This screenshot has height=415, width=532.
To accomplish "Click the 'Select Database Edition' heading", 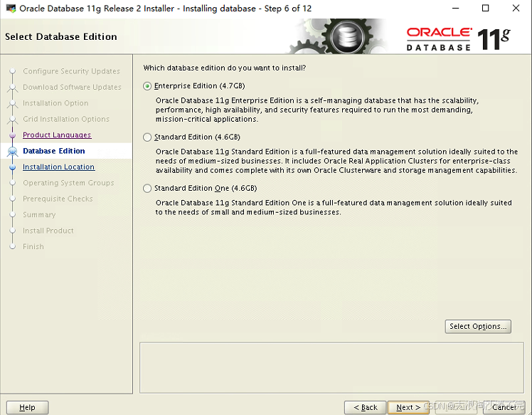I will (61, 37).
